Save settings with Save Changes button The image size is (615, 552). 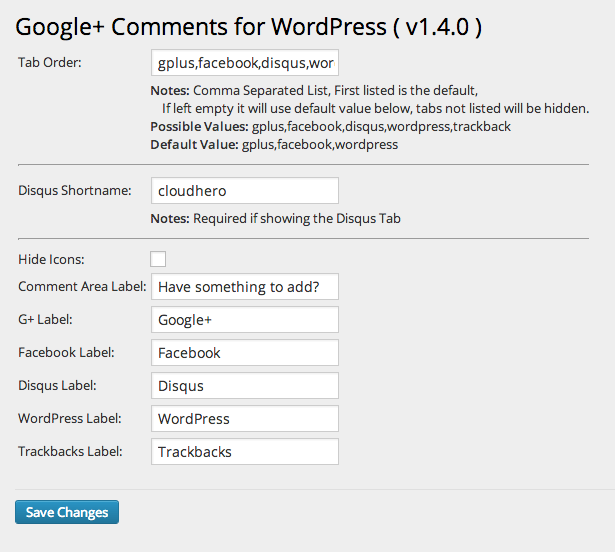pos(67,512)
